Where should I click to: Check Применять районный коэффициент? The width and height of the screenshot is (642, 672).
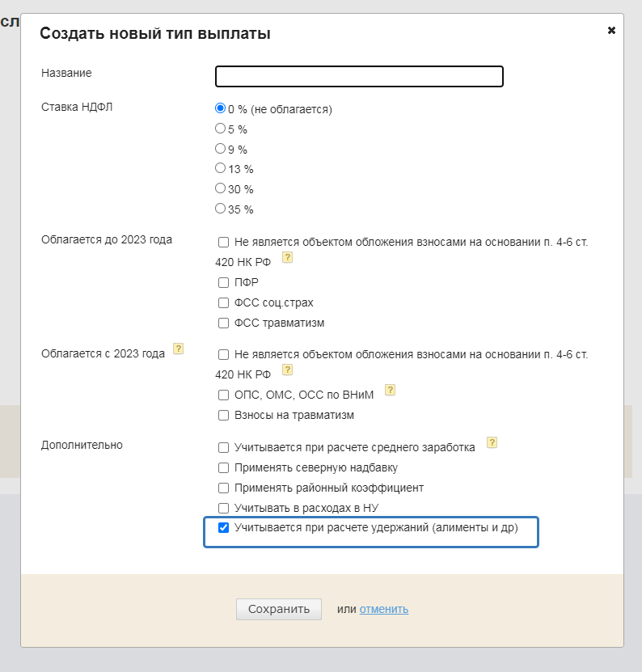coord(224,488)
